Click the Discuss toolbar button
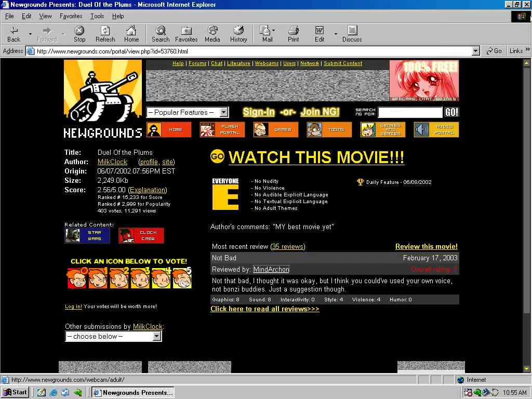Viewport: 532px width, 399px height. (352, 34)
